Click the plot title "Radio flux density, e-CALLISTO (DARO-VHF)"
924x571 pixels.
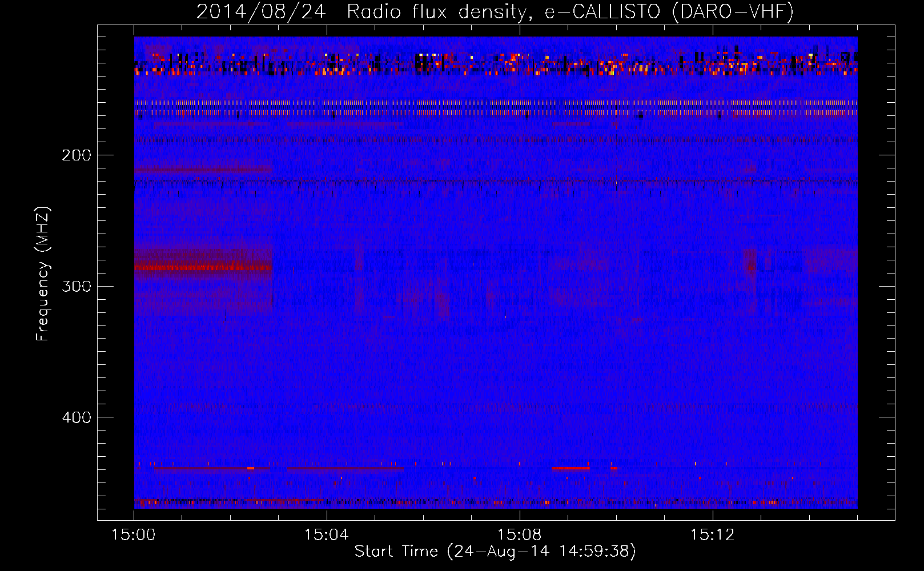[570, 11]
